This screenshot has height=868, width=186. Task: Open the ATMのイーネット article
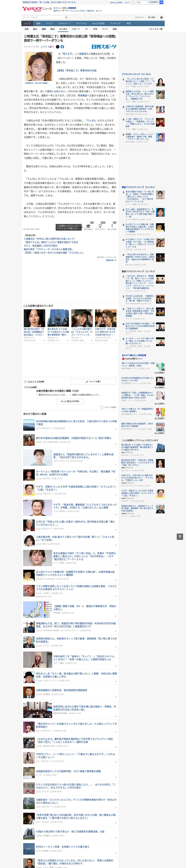pyautogui.click(x=63, y=846)
